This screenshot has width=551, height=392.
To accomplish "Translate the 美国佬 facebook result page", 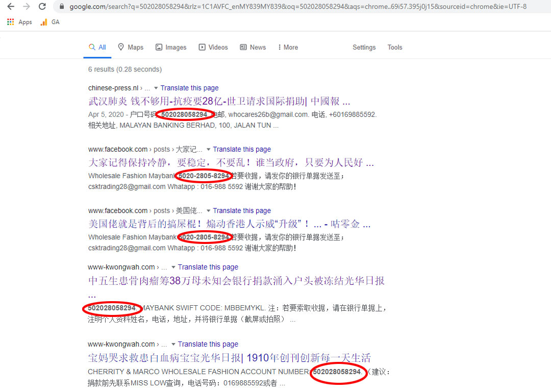I will (x=242, y=211).
